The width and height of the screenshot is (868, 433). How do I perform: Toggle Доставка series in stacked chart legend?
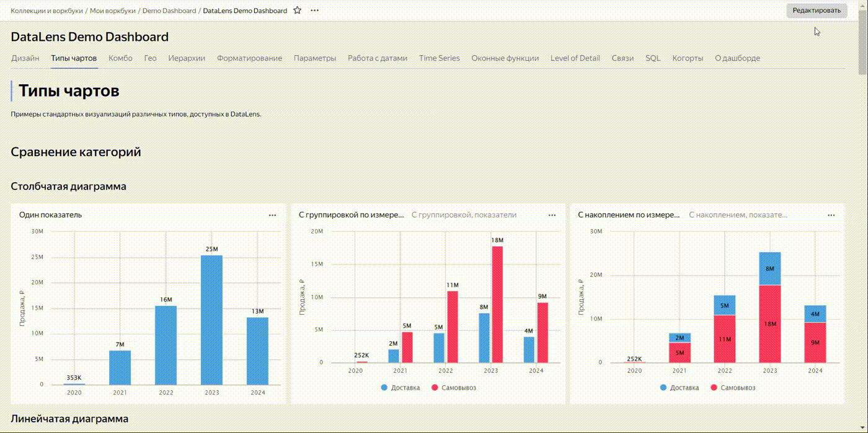680,388
